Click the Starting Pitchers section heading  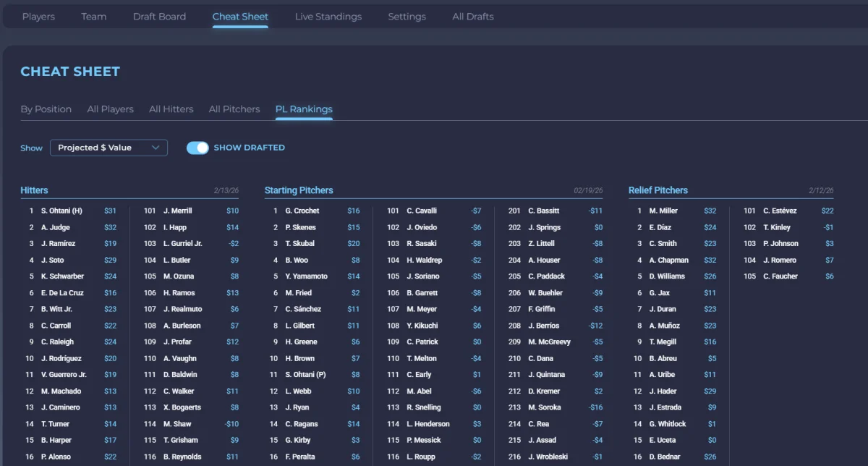pos(299,190)
